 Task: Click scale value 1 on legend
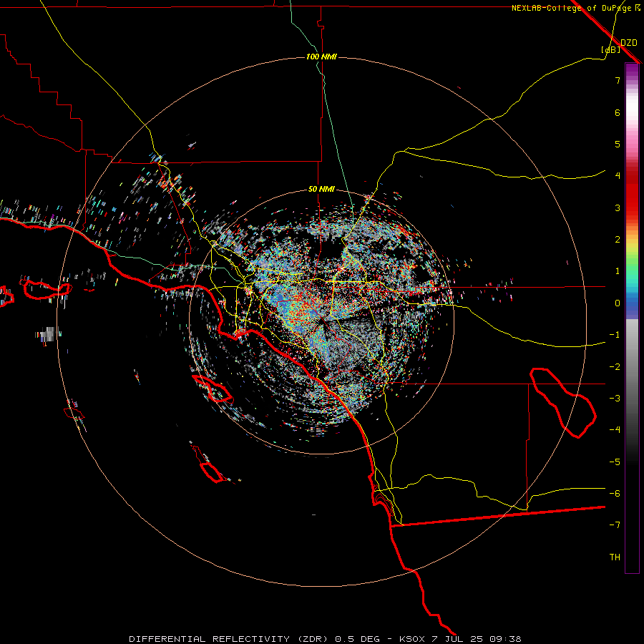618,271
